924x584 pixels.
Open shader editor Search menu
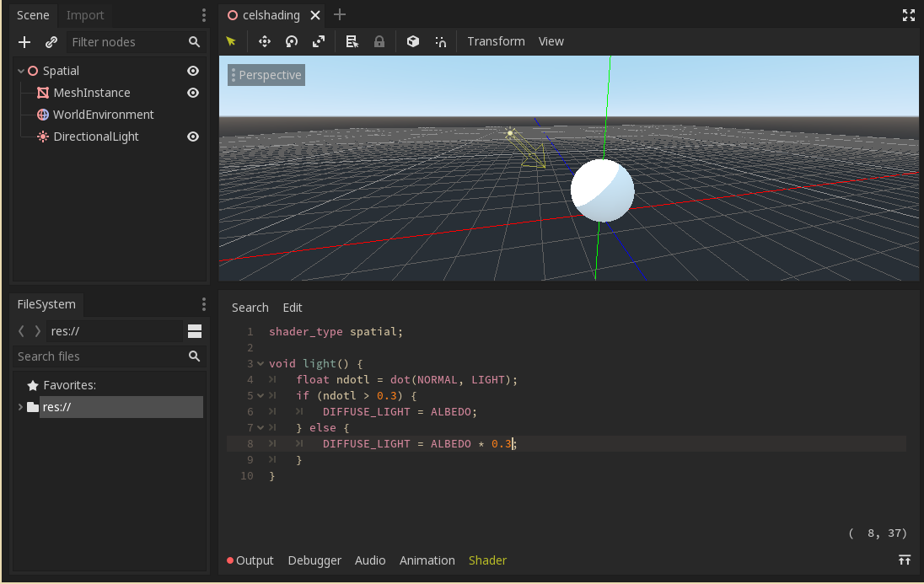(x=250, y=308)
